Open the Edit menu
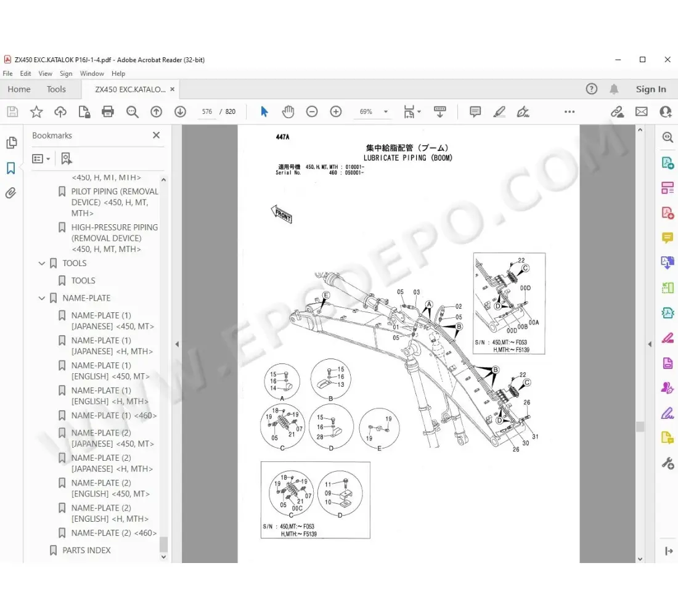 [x=25, y=73]
